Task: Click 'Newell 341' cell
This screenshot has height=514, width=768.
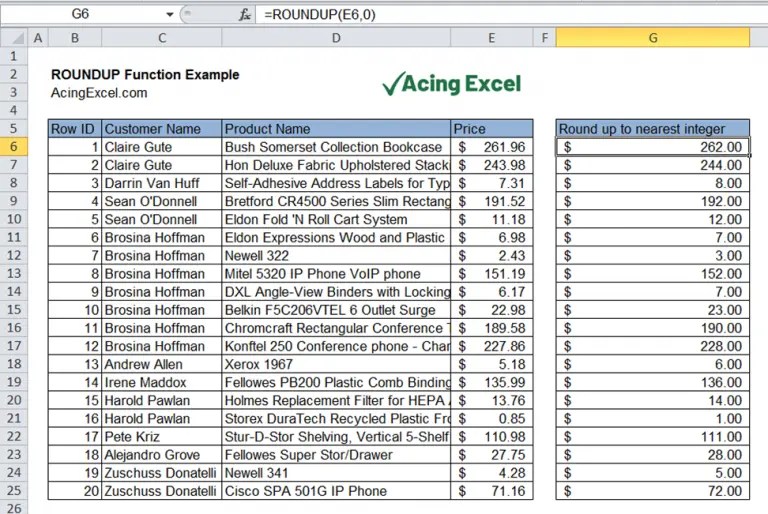Action: coord(336,473)
